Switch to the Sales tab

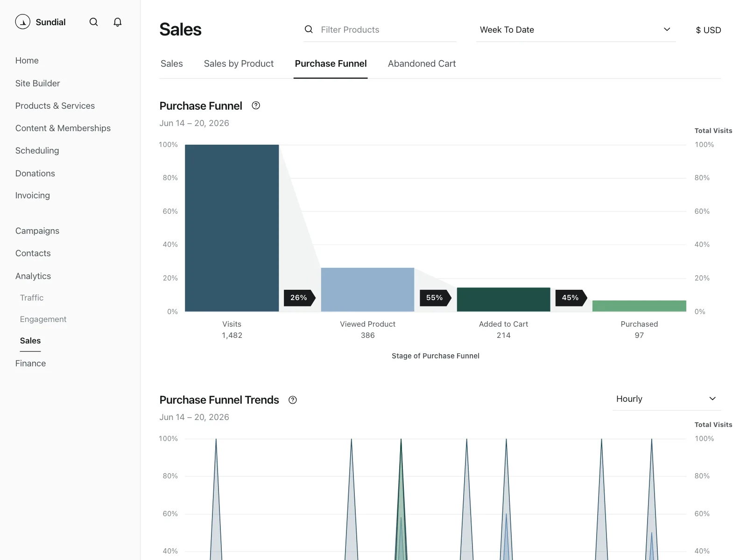point(172,63)
